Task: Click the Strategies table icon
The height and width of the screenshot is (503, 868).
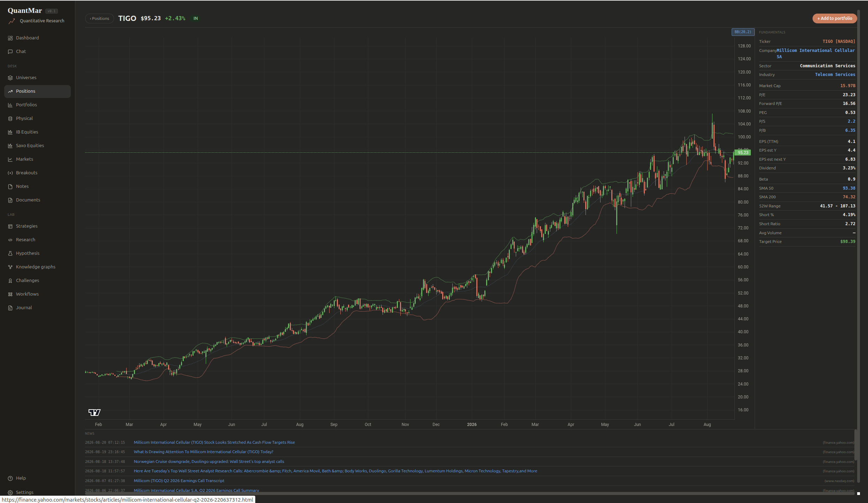Action: (x=10, y=226)
